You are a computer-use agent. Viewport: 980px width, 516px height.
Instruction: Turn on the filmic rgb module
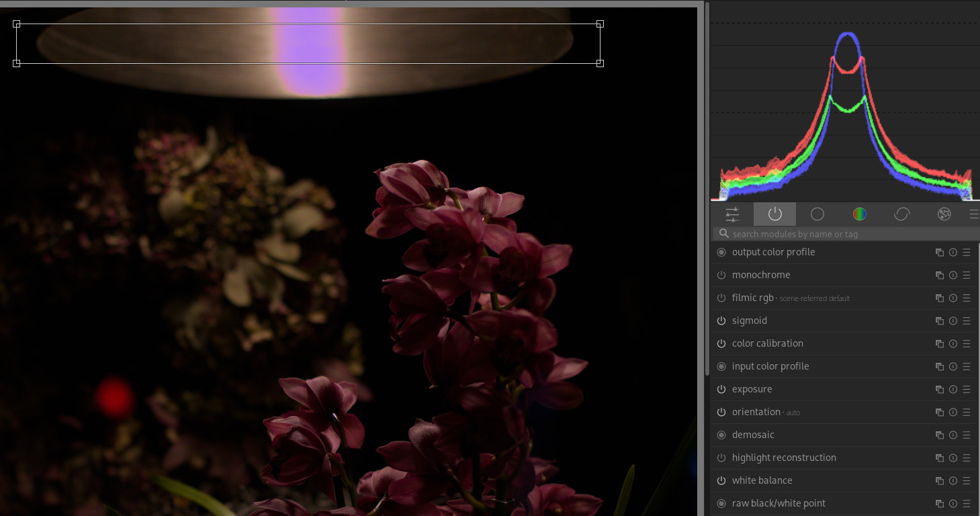[x=721, y=298]
